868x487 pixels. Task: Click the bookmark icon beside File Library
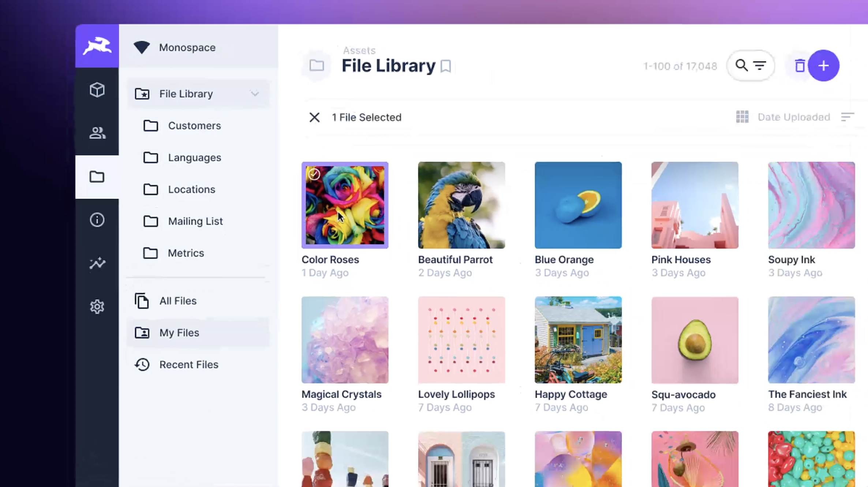click(445, 66)
